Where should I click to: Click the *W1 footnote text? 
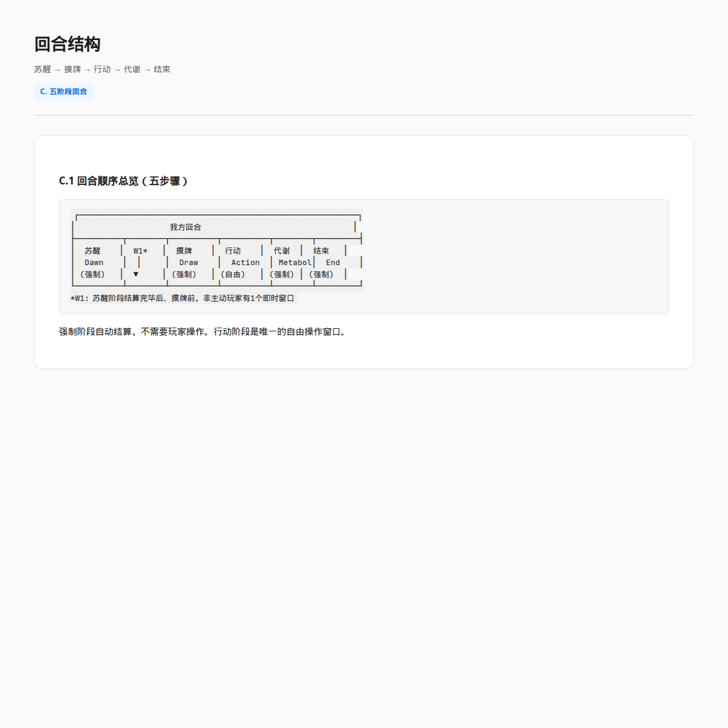tap(183, 298)
